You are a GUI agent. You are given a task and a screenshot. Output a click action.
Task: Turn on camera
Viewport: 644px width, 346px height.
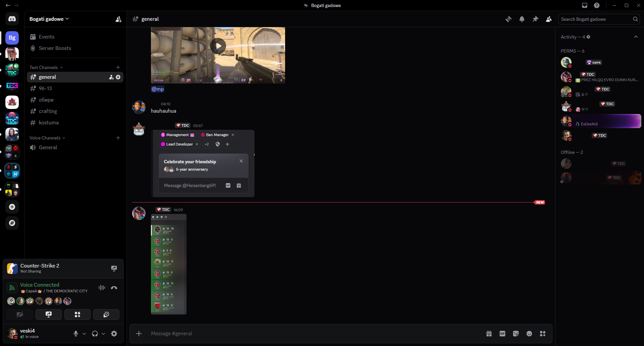[x=20, y=314]
